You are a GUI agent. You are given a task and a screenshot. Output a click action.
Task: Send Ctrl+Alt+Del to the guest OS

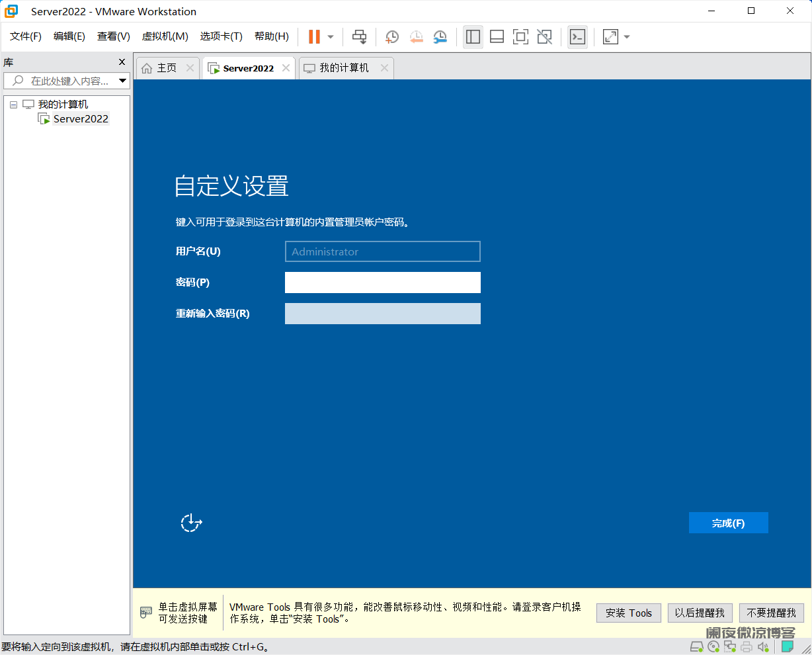359,37
